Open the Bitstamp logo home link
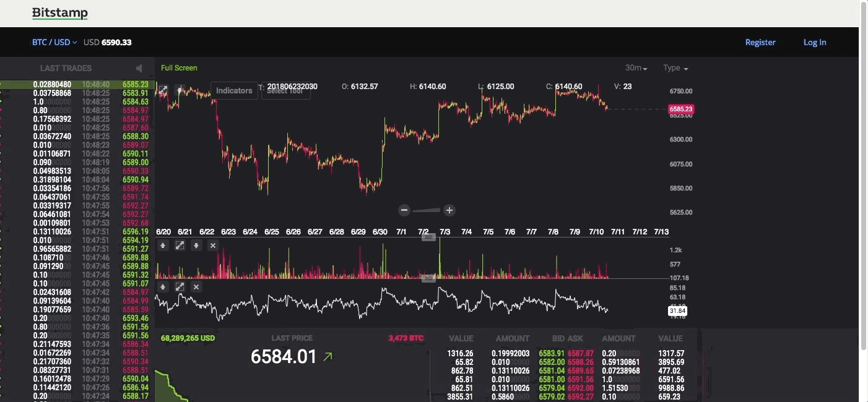This screenshot has width=868, height=402. coord(60,13)
